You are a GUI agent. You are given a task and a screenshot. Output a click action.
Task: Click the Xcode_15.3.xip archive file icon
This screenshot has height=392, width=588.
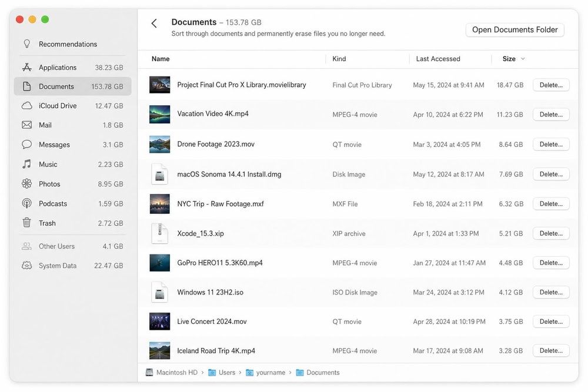[159, 233]
